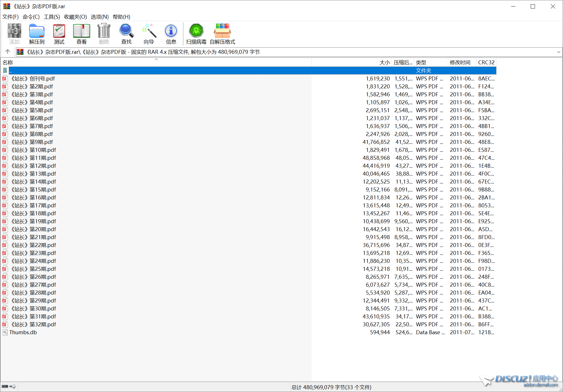This screenshot has width=563, height=392.
Task: Sort by 大小 column header
Action: point(384,63)
